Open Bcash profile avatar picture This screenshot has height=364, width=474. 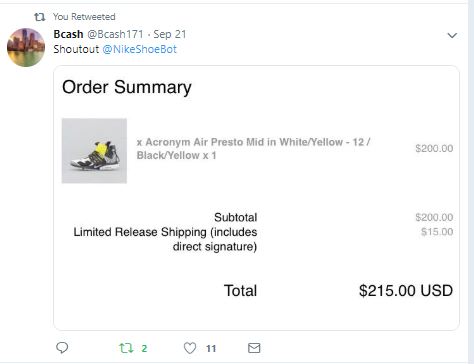pos(26,47)
